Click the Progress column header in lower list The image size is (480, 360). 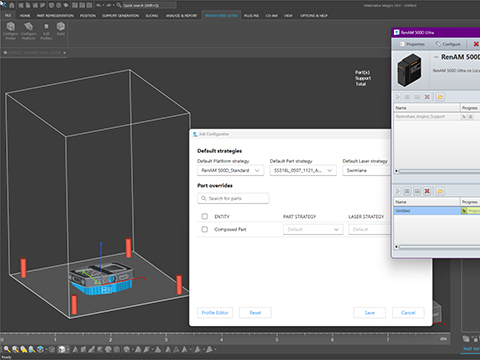click(x=470, y=202)
